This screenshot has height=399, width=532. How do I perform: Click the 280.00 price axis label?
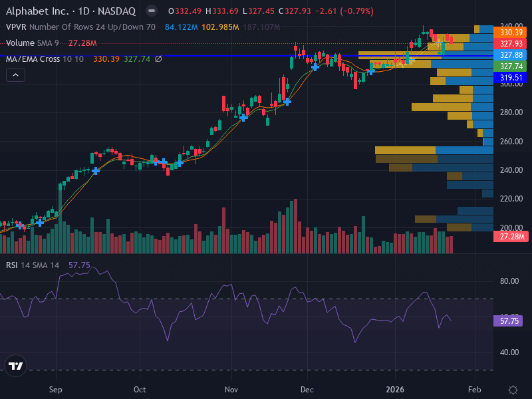tap(511, 112)
